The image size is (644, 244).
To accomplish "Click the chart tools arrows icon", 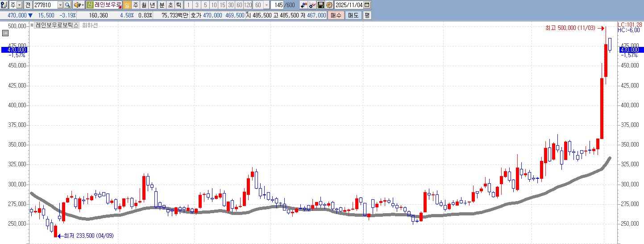I will [304, 5].
